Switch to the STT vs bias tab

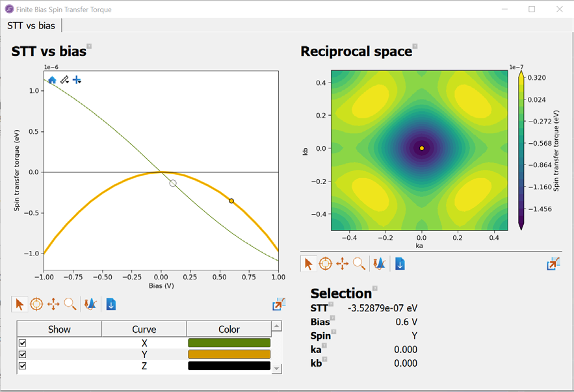[31, 25]
